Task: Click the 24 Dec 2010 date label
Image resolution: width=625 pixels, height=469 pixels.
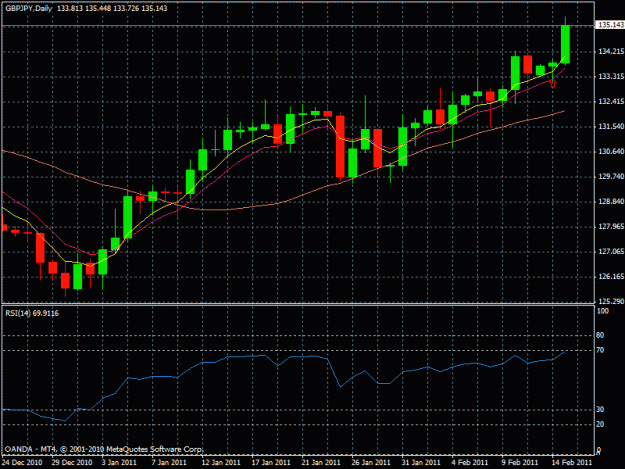Action: click(x=22, y=463)
